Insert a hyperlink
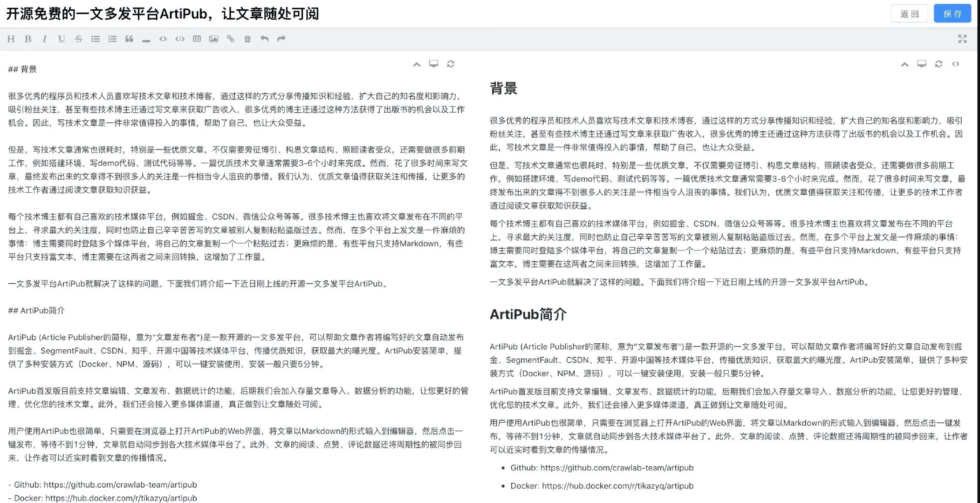Image resolution: width=980 pixels, height=503 pixels. pos(230,39)
